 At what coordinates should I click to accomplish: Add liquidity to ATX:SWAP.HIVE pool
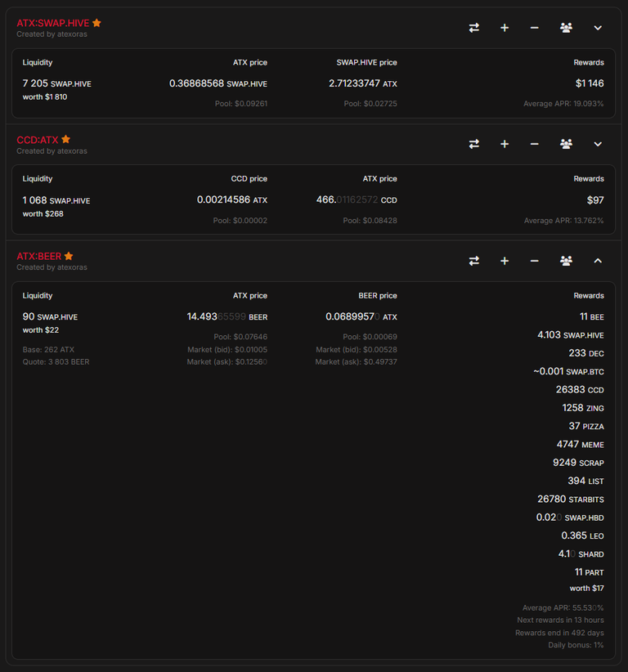(x=505, y=28)
